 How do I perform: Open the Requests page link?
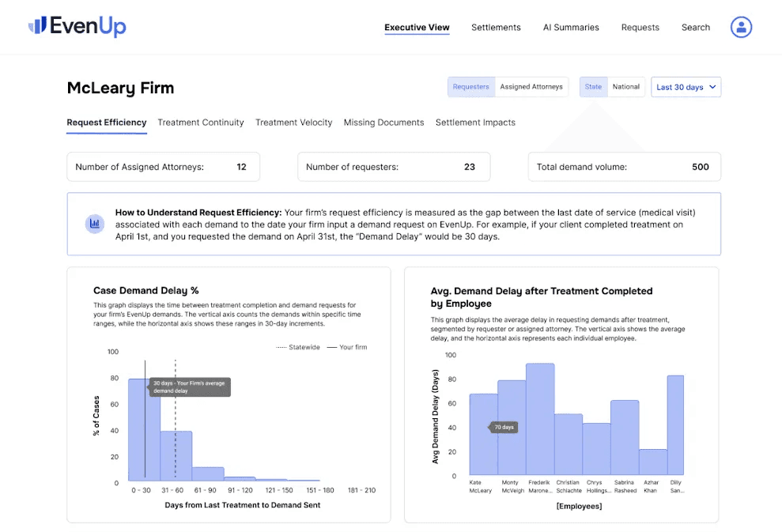[640, 28]
